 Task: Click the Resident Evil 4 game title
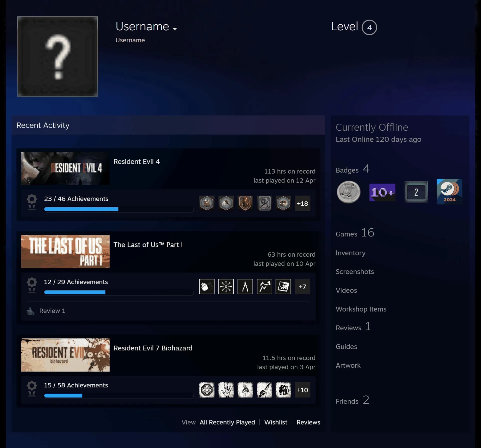pyautogui.click(x=137, y=162)
